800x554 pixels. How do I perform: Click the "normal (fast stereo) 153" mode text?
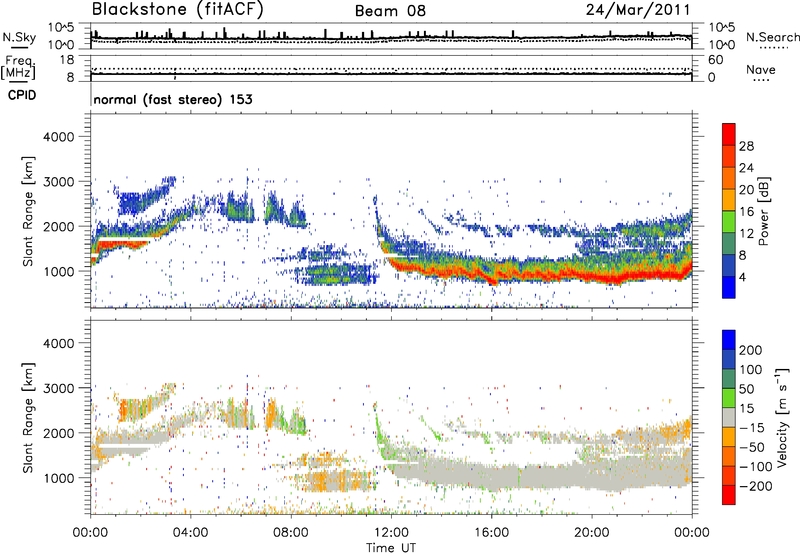click(173, 99)
